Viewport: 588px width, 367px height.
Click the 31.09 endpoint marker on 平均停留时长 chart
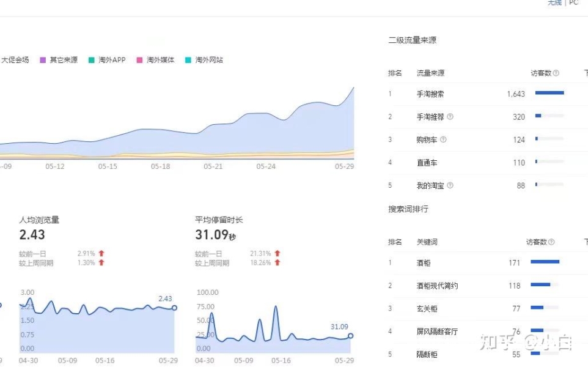pyautogui.click(x=350, y=336)
